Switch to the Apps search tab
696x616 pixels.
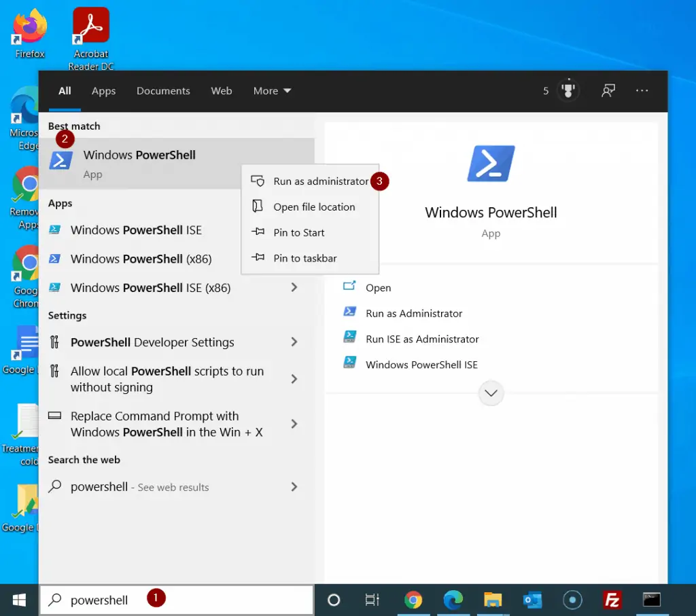(103, 90)
